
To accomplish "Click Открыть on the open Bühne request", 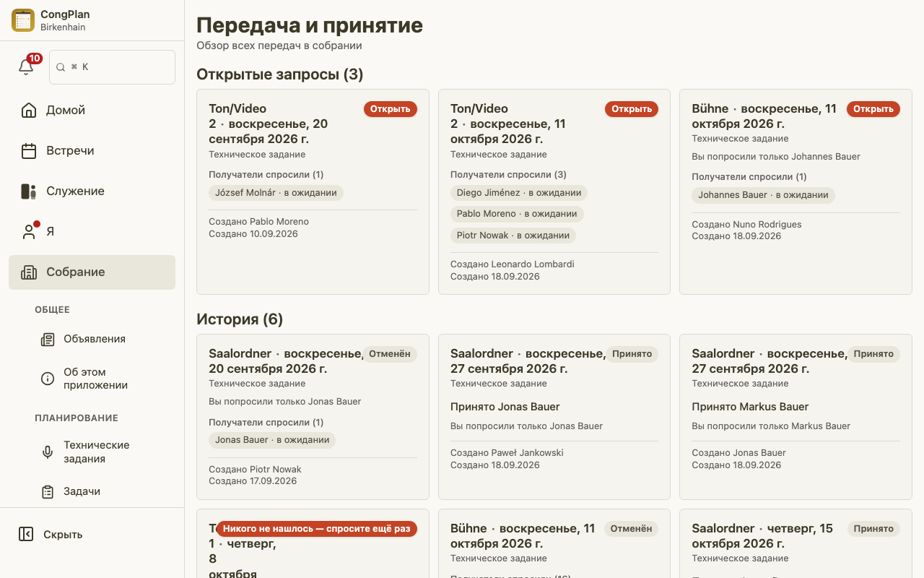I will pyautogui.click(x=873, y=109).
